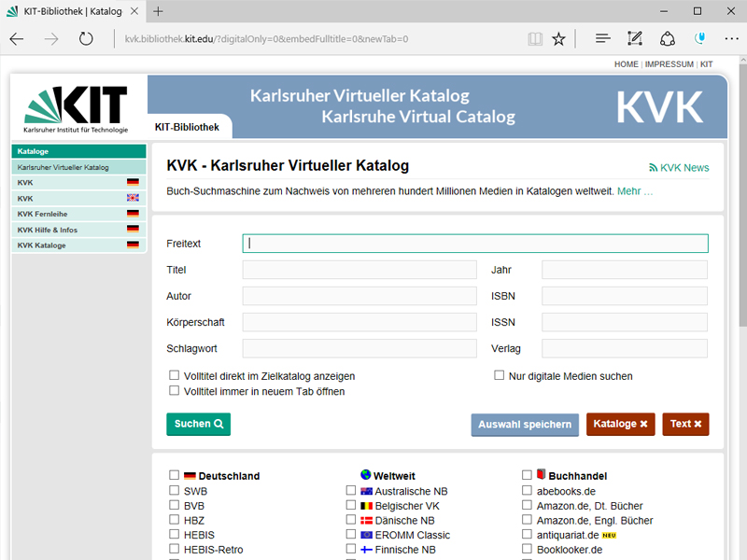Click the British flag in the KVK sidebar row
747x560 pixels.
[133, 198]
